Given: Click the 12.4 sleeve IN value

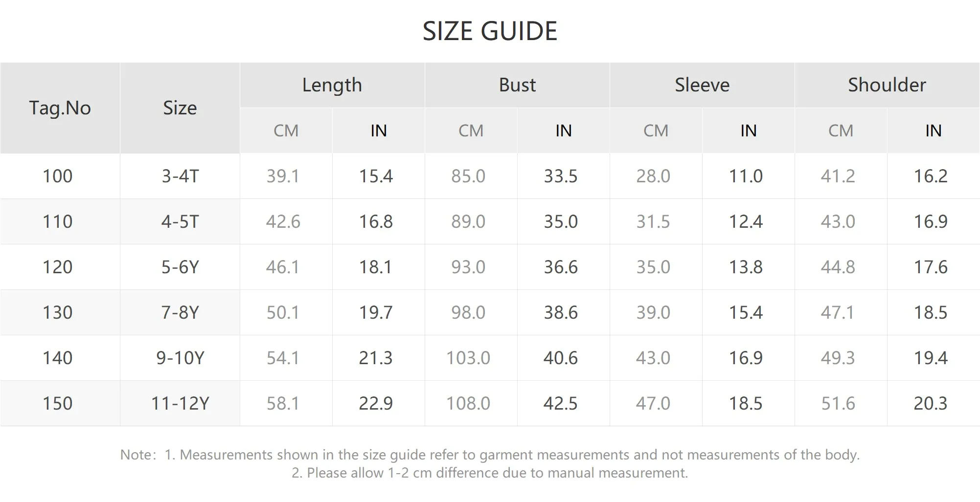Looking at the screenshot, I should pos(746,221).
